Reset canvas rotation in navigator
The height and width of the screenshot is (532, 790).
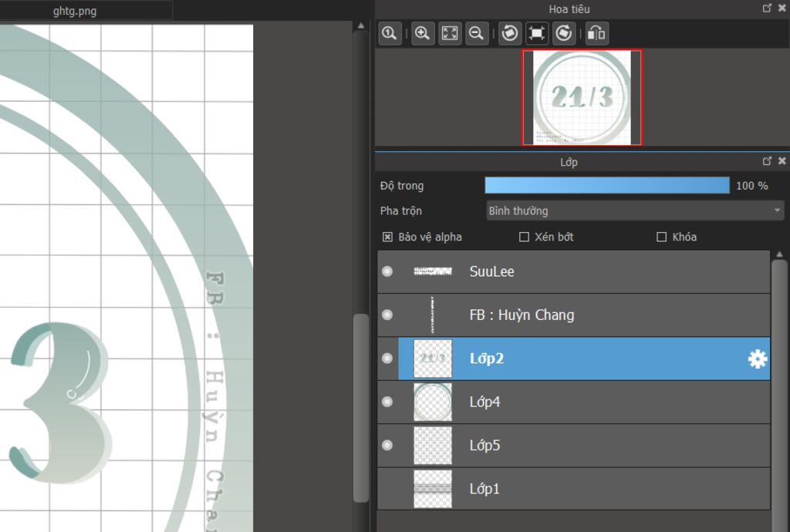point(537,34)
